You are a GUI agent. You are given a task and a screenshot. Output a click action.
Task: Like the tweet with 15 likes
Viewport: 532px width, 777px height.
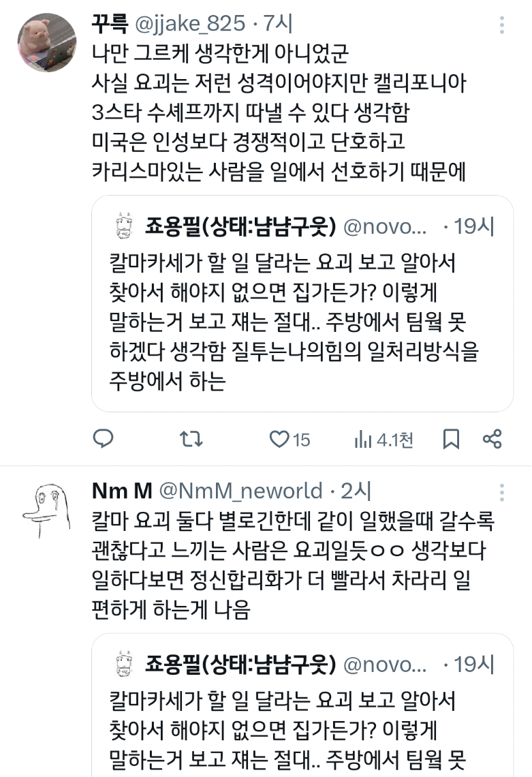[279, 440]
